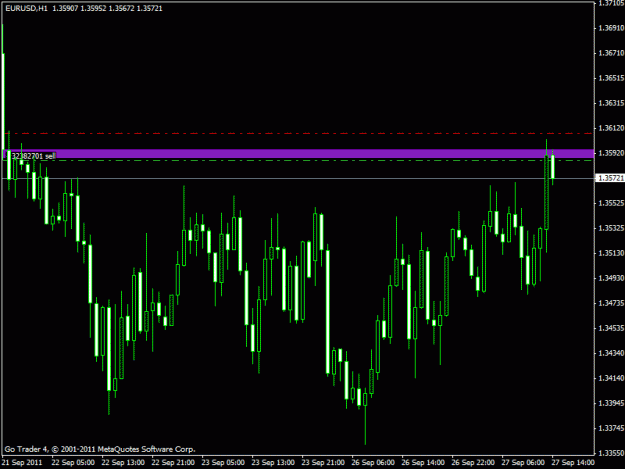
Task: Click price scale value 1.35130
Action: click(x=611, y=253)
